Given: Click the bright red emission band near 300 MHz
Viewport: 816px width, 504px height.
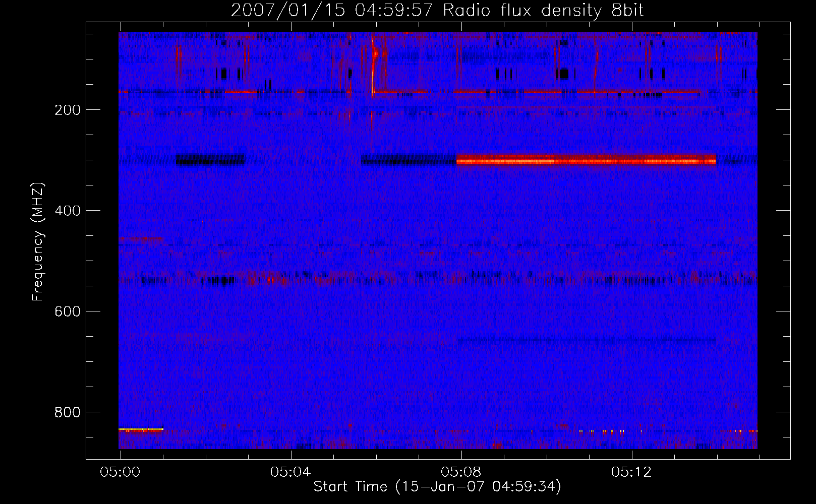Looking at the screenshot, I should click(586, 160).
